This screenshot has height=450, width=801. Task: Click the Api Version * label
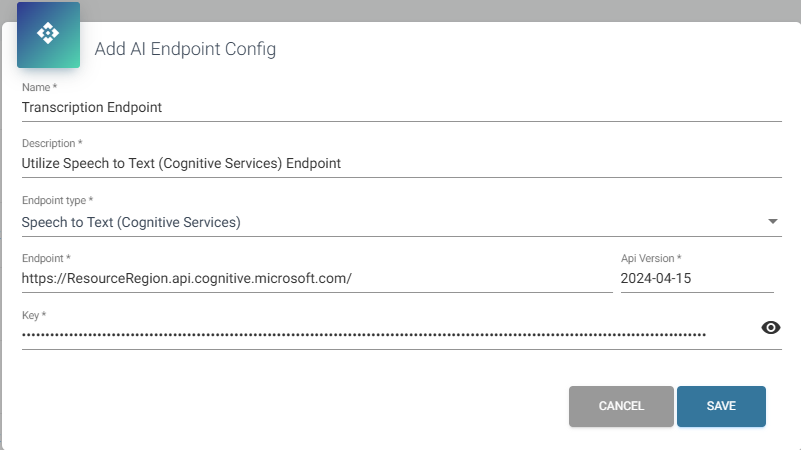tap(651, 259)
